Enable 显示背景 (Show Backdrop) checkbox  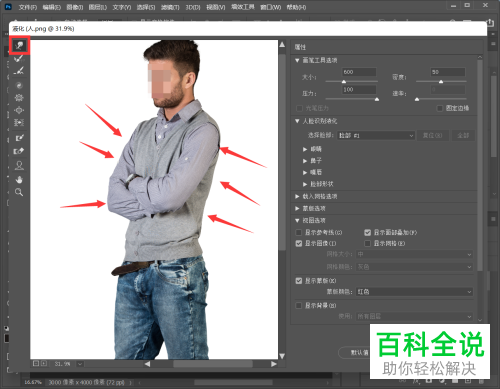coord(299,305)
